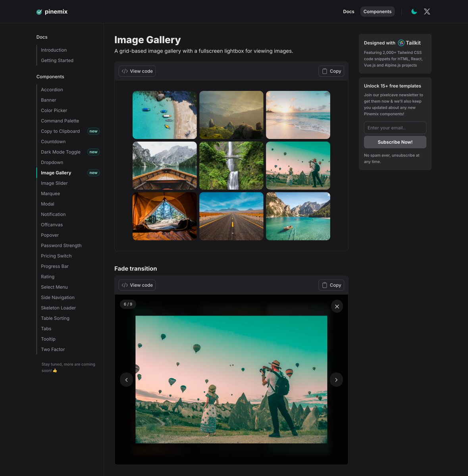
Task: Open the waterfall with bridge thumbnail
Action: [x=231, y=165]
